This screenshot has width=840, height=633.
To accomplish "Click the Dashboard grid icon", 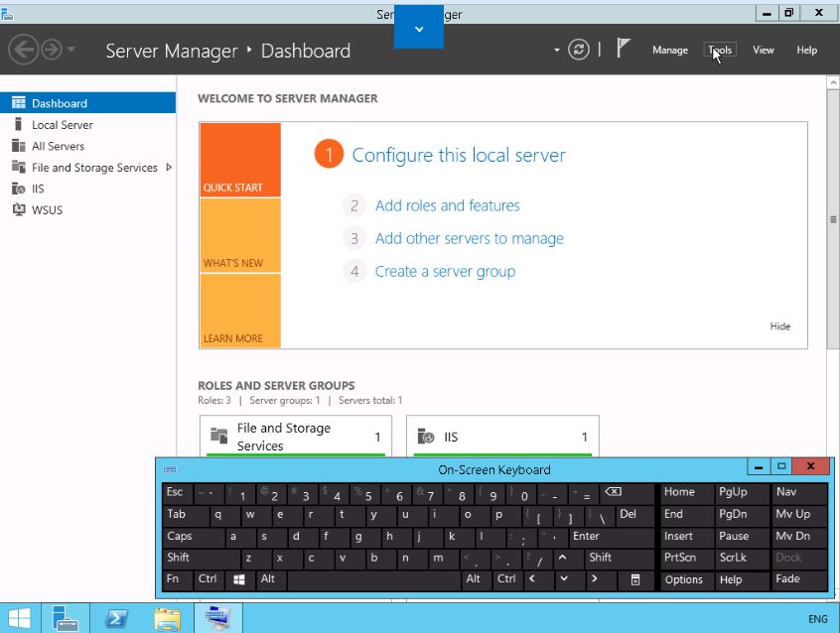I will [x=19, y=102].
